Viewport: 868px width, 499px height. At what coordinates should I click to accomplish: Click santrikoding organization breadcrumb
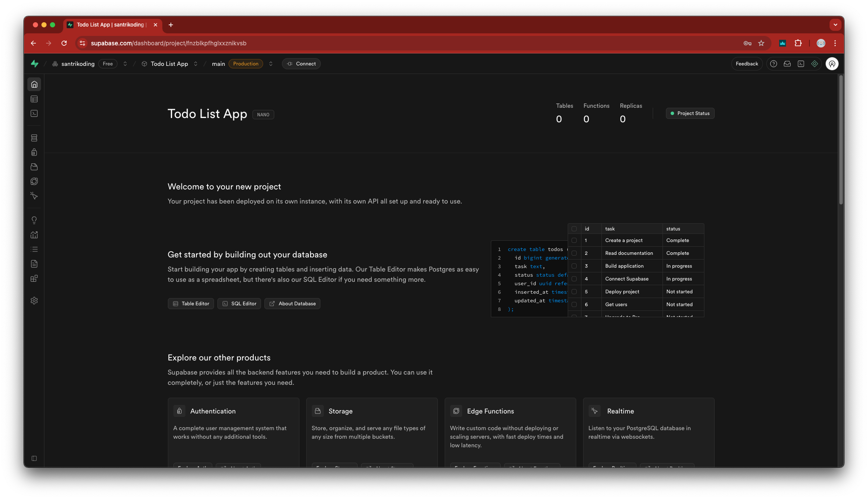[78, 64]
